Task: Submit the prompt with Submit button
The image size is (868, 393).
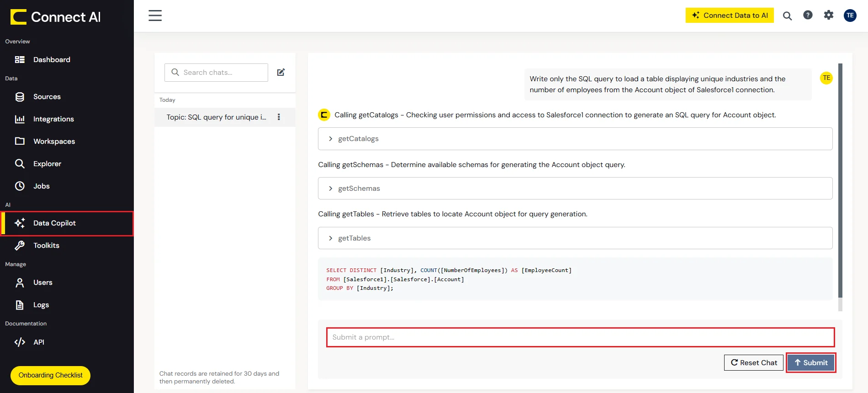Action: click(x=811, y=362)
